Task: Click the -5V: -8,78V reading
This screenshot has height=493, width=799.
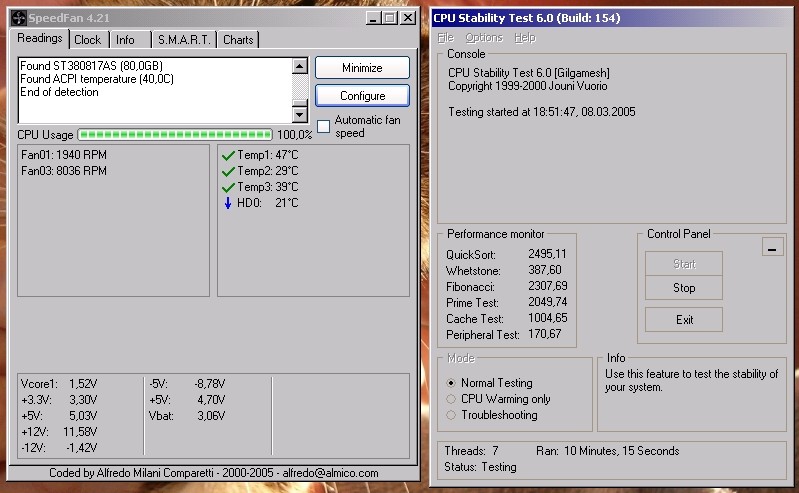Action: [x=187, y=383]
